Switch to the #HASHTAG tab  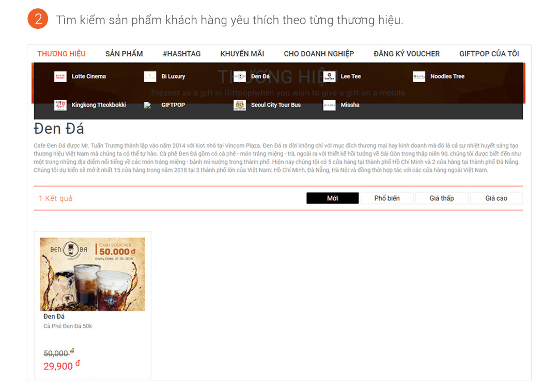click(x=181, y=54)
